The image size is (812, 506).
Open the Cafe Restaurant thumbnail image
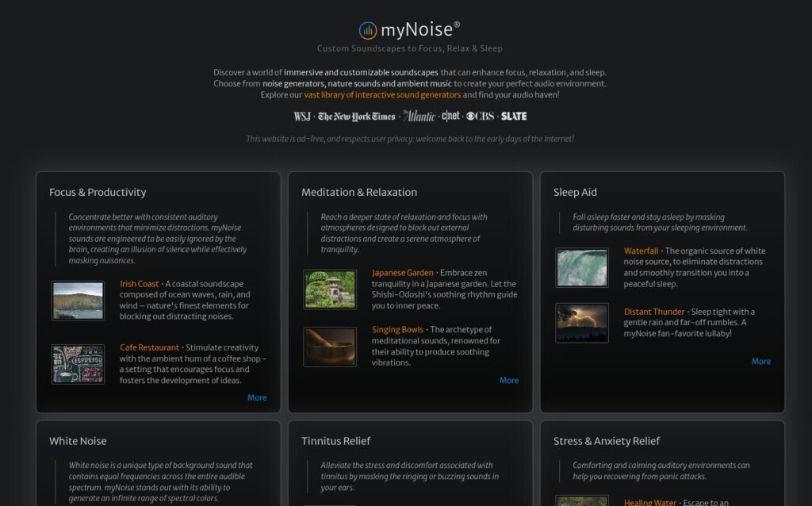(x=78, y=364)
